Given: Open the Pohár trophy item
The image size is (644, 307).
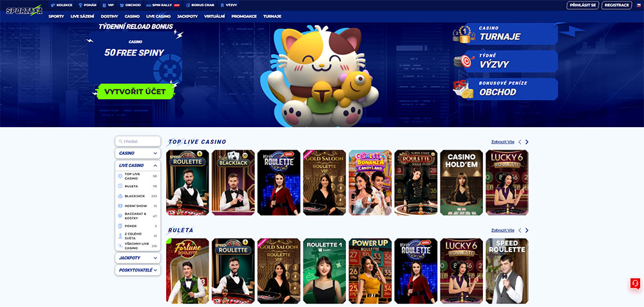Looking at the screenshot, I should pos(88,5).
